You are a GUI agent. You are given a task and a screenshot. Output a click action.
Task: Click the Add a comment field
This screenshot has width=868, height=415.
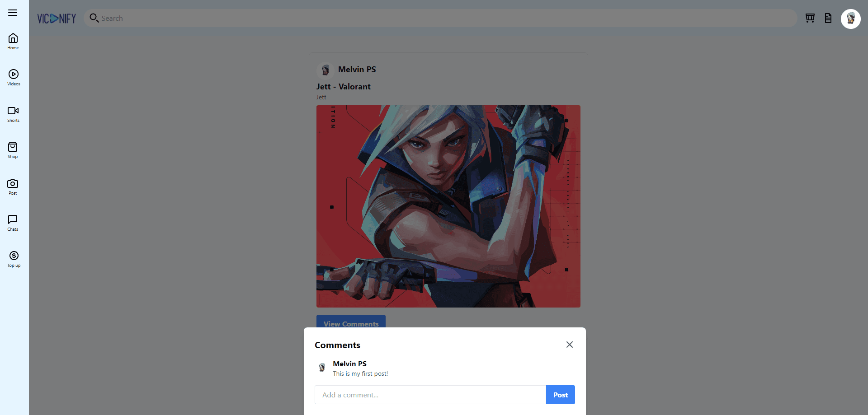(x=430, y=395)
